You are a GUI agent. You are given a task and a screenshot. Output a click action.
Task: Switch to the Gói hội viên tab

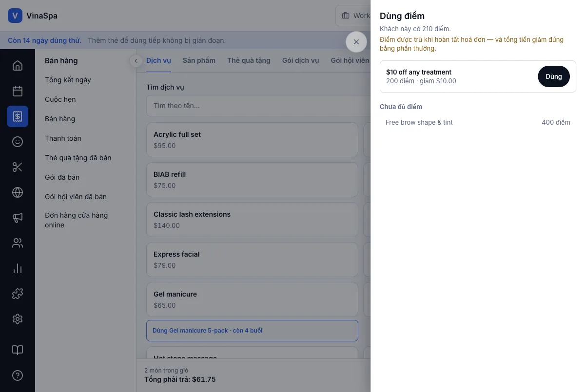(x=350, y=61)
